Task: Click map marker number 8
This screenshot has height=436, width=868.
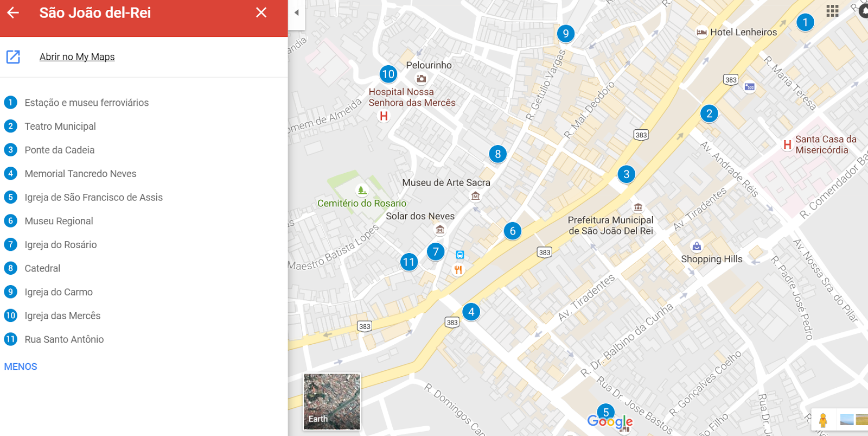Action: tap(497, 154)
